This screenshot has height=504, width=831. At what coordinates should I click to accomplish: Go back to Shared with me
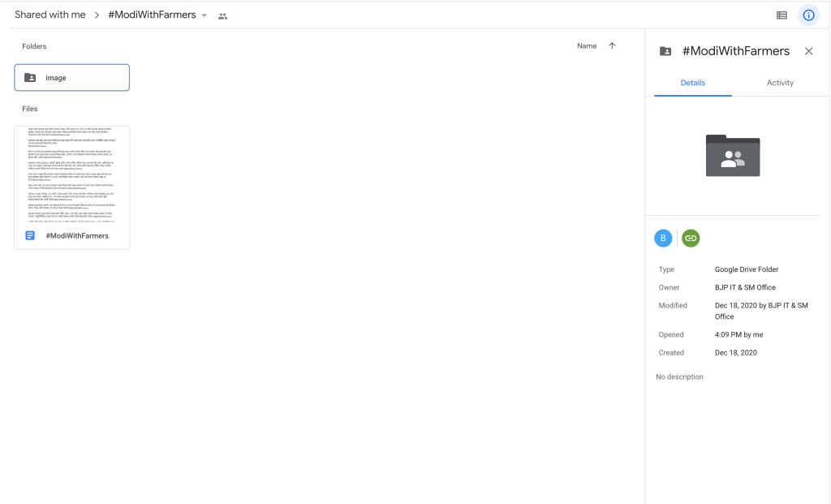click(50, 15)
